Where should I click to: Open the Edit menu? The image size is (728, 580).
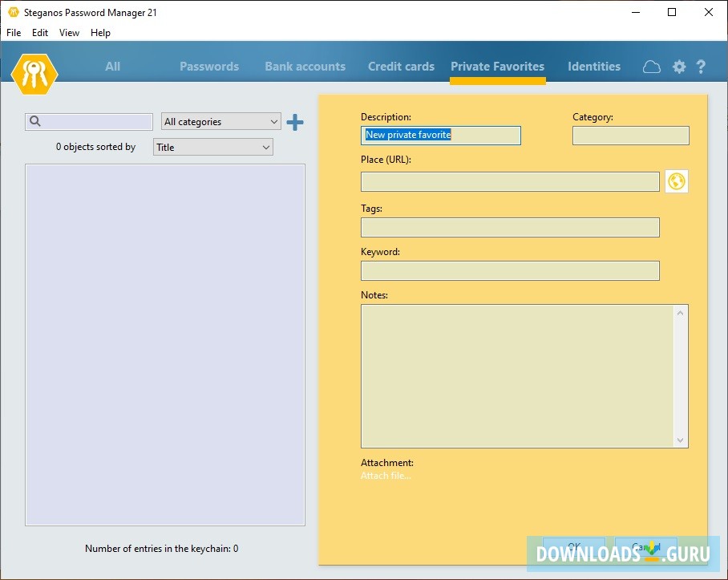pyautogui.click(x=40, y=33)
